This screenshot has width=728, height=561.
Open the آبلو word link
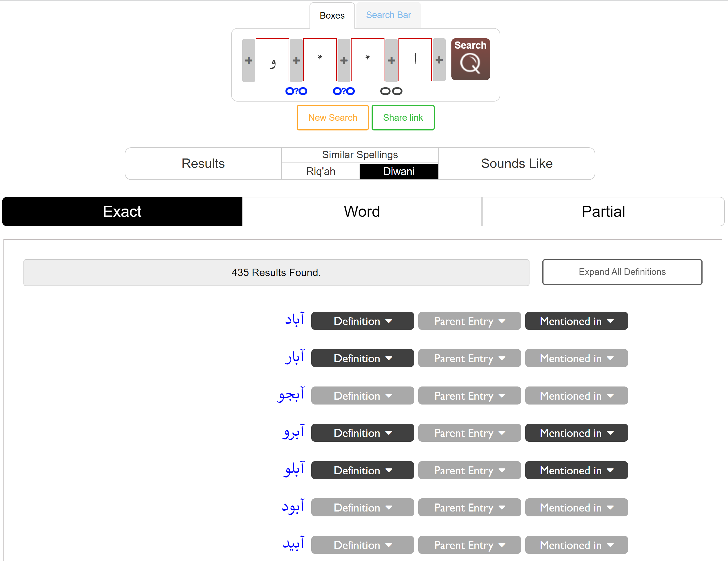click(x=294, y=470)
